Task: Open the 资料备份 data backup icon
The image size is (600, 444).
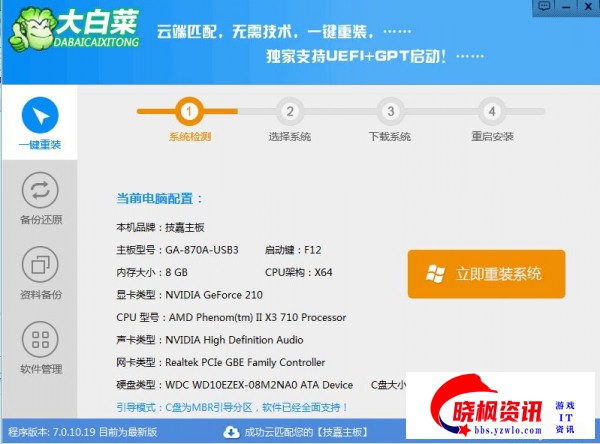Action: point(40,265)
